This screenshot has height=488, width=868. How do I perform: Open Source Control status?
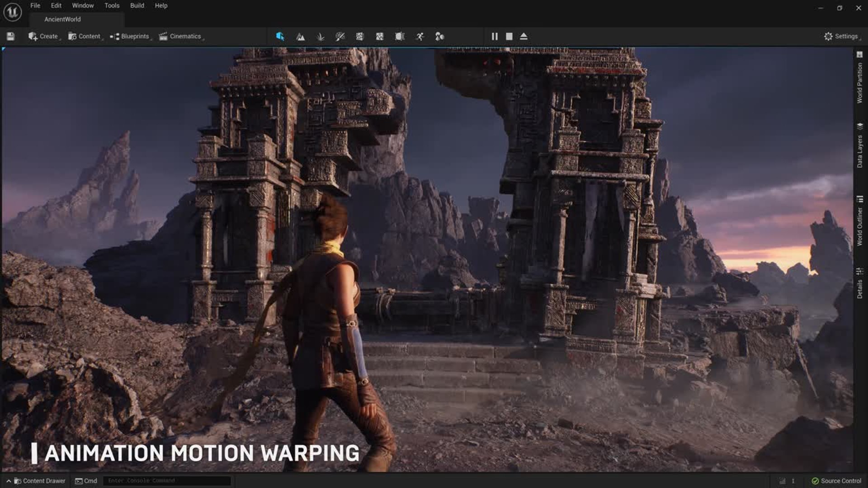(x=836, y=481)
